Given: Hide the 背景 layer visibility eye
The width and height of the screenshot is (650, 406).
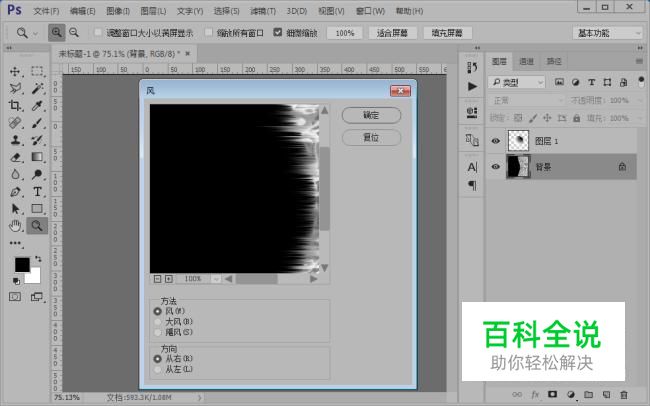Looking at the screenshot, I should coord(495,167).
